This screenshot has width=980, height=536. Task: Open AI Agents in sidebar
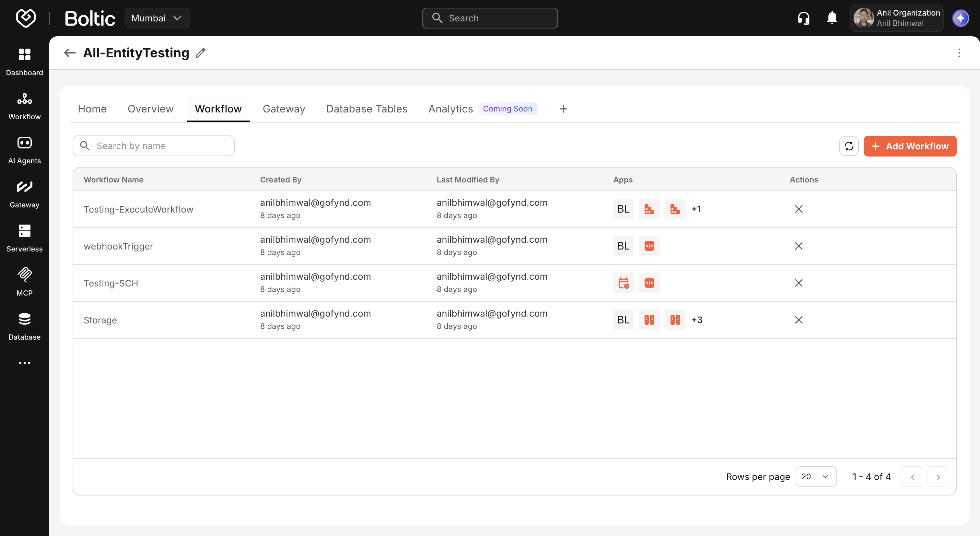pyautogui.click(x=24, y=150)
